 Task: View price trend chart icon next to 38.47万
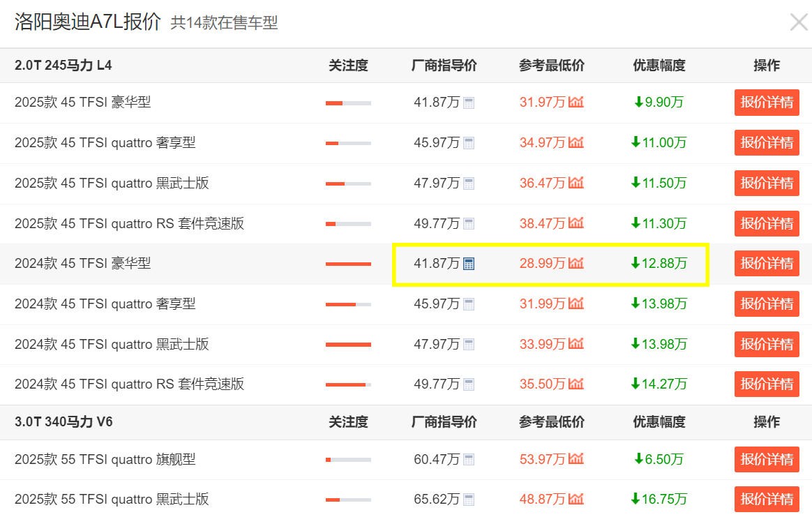point(576,223)
